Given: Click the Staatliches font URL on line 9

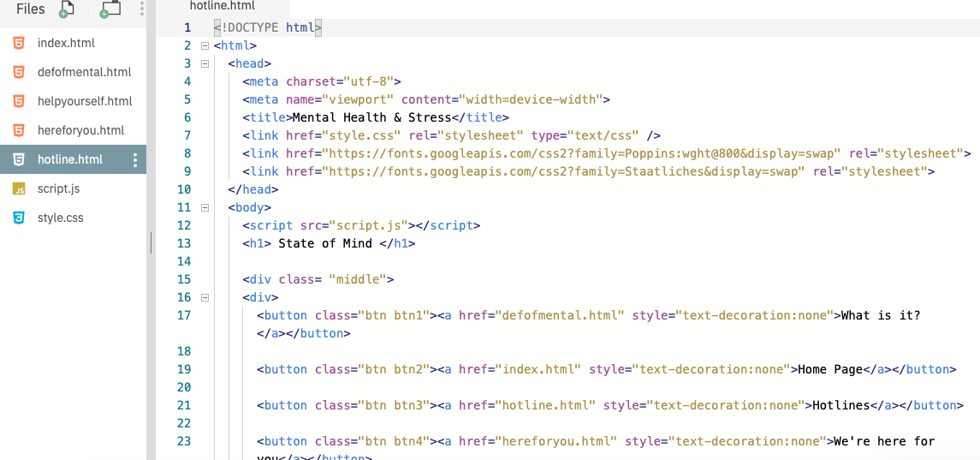Looking at the screenshot, I should pos(563,171).
